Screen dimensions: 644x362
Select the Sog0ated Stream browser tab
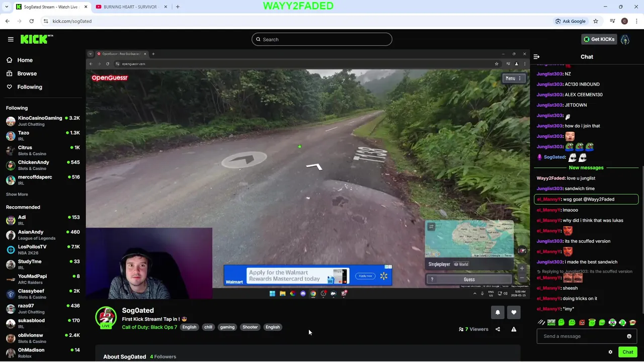pos(51,7)
